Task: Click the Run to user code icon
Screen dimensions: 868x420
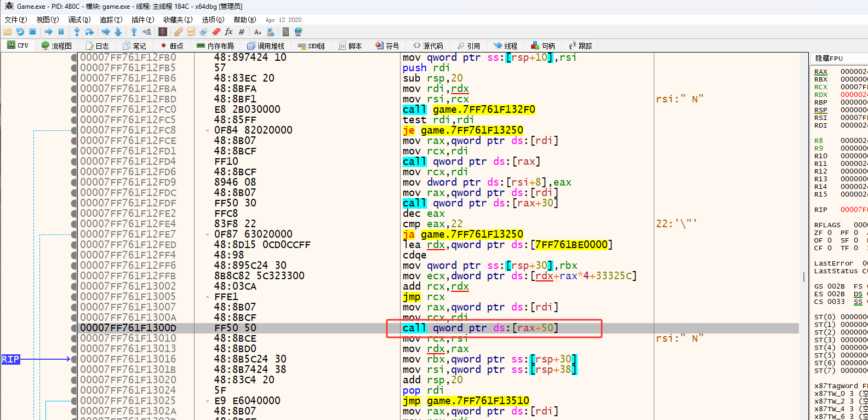Action: (x=147, y=32)
